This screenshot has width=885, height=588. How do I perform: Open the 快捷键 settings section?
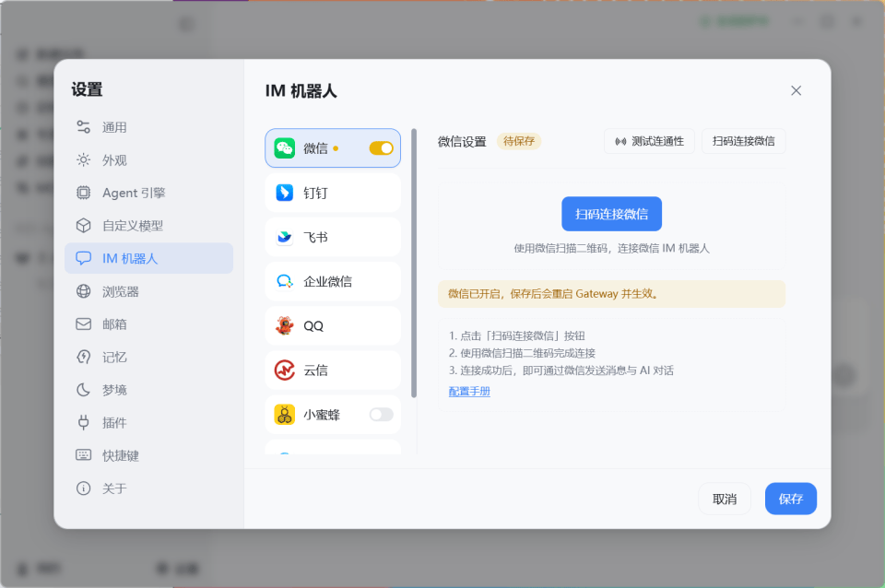pyautogui.click(x=149, y=455)
